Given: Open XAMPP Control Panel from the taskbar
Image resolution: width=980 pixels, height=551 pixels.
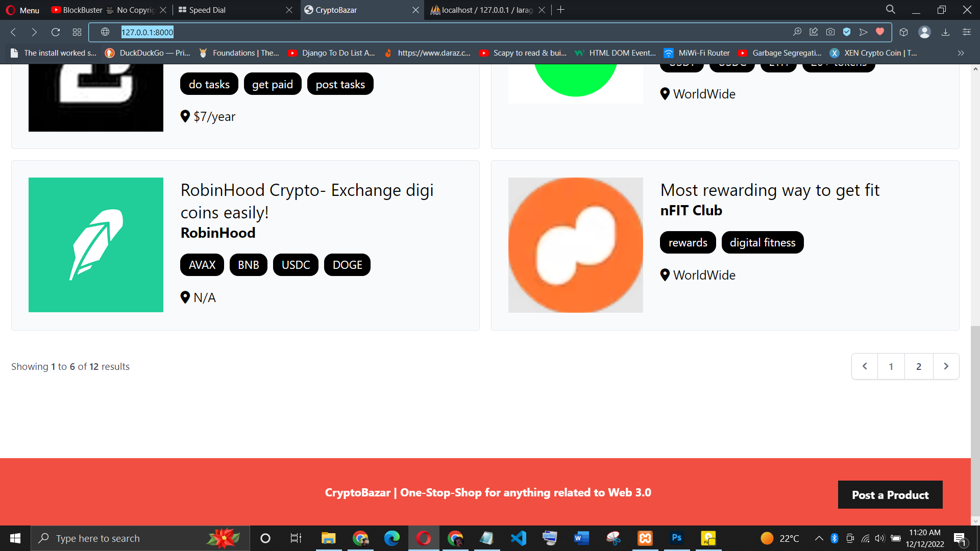Looking at the screenshot, I should point(645,538).
